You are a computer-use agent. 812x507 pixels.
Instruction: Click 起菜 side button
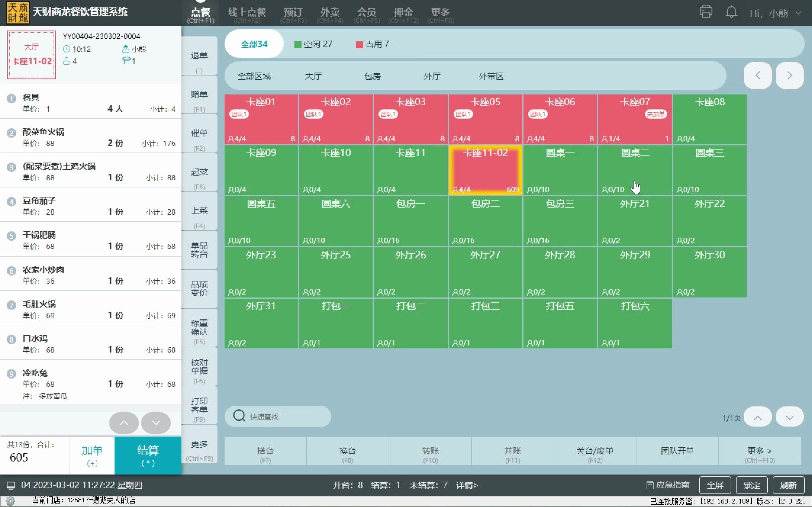199,172
